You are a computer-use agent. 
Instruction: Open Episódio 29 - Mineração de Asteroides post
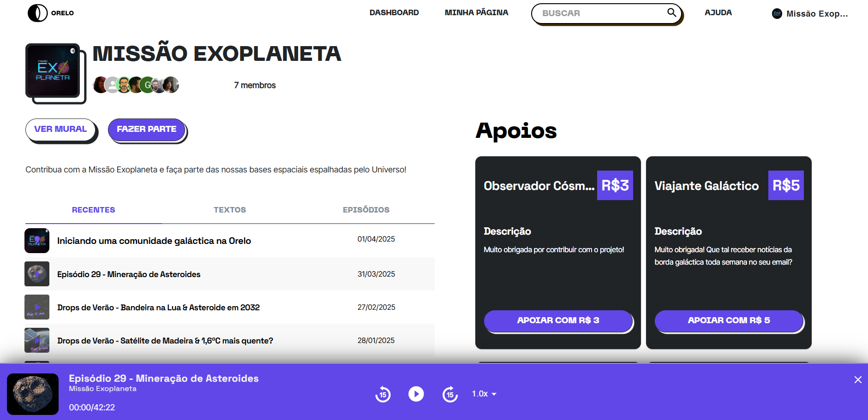pyautogui.click(x=129, y=274)
